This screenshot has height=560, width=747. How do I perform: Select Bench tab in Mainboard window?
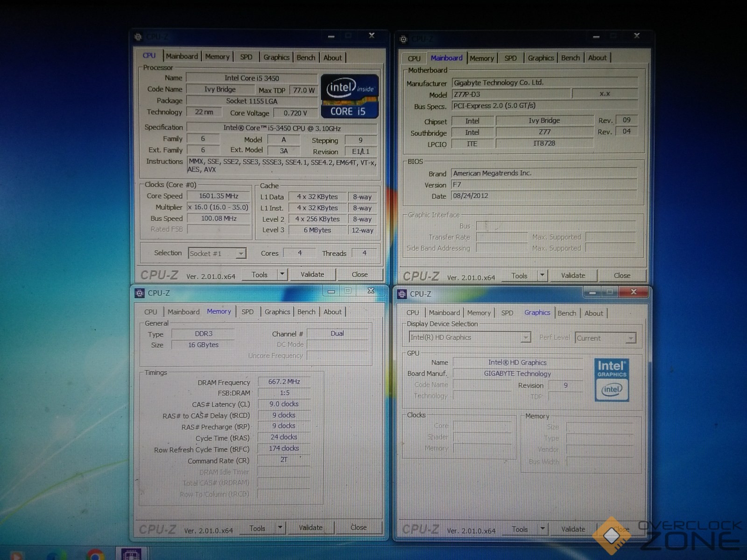pos(571,58)
